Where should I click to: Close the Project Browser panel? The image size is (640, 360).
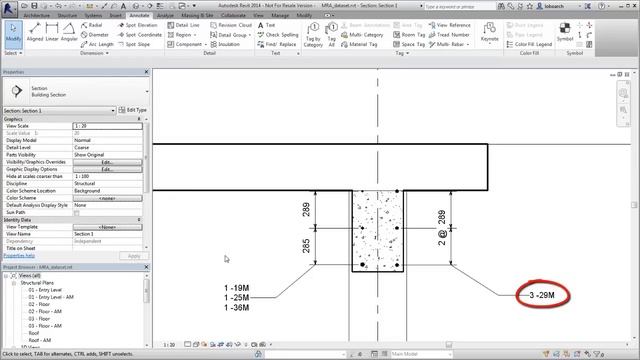click(x=147, y=267)
